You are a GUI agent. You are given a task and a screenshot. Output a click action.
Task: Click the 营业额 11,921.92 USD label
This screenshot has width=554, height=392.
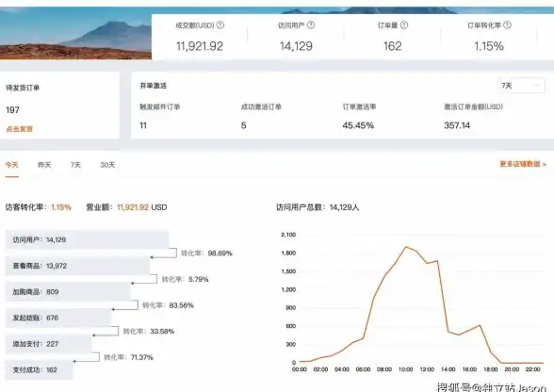(x=126, y=207)
